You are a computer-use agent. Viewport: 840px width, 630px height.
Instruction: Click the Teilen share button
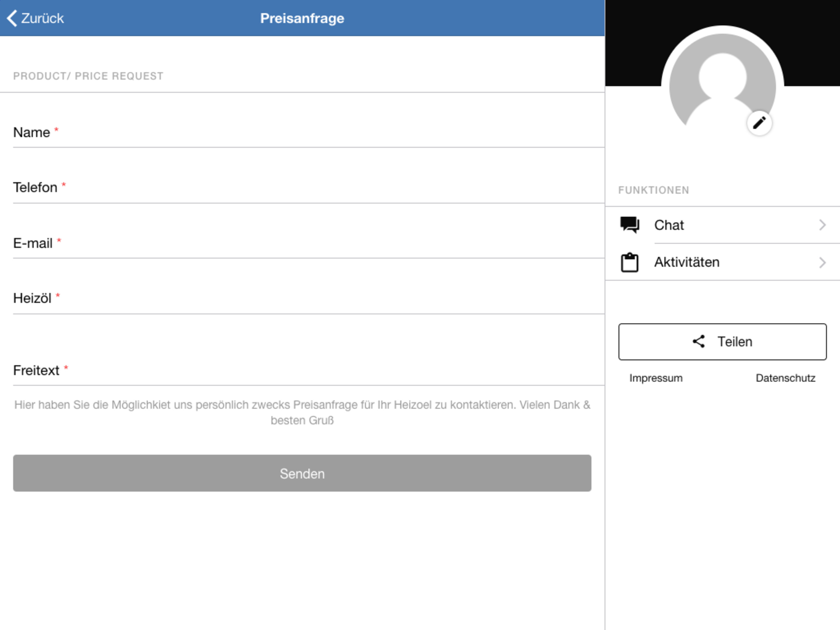pos(722,341)
